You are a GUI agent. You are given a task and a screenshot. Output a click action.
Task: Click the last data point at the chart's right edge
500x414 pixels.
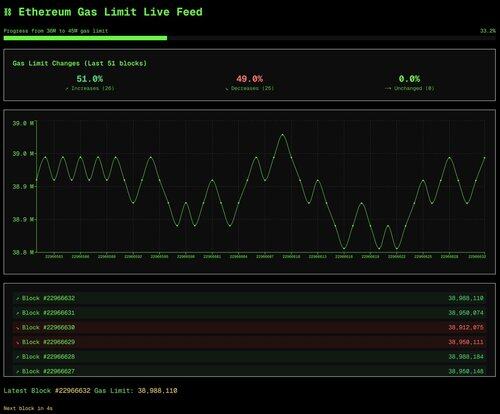click(x=484, y=157)
